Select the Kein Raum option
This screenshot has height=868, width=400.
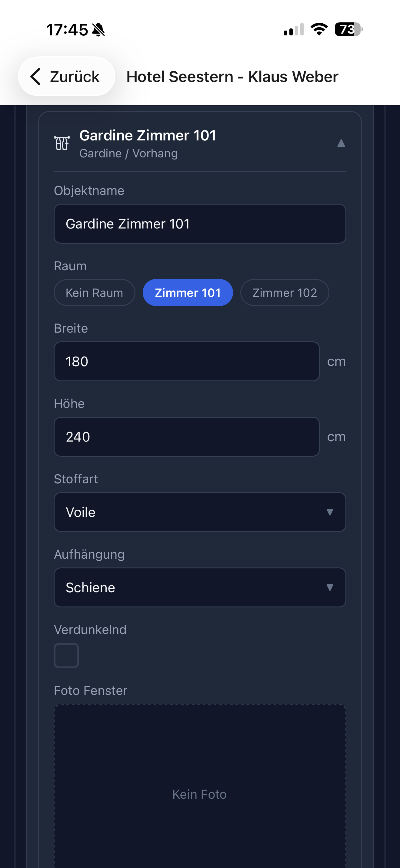click(95, 292)
